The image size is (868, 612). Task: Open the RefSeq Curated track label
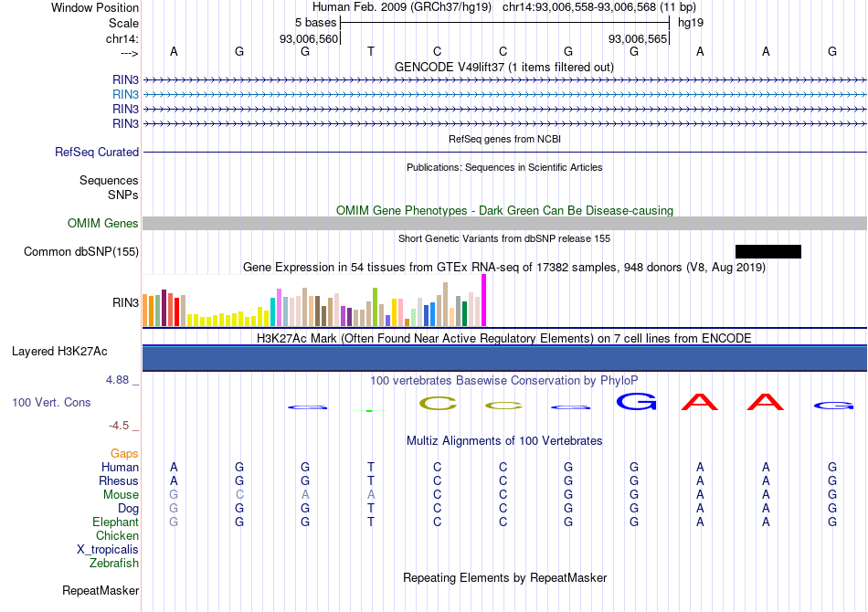[96, 153]
